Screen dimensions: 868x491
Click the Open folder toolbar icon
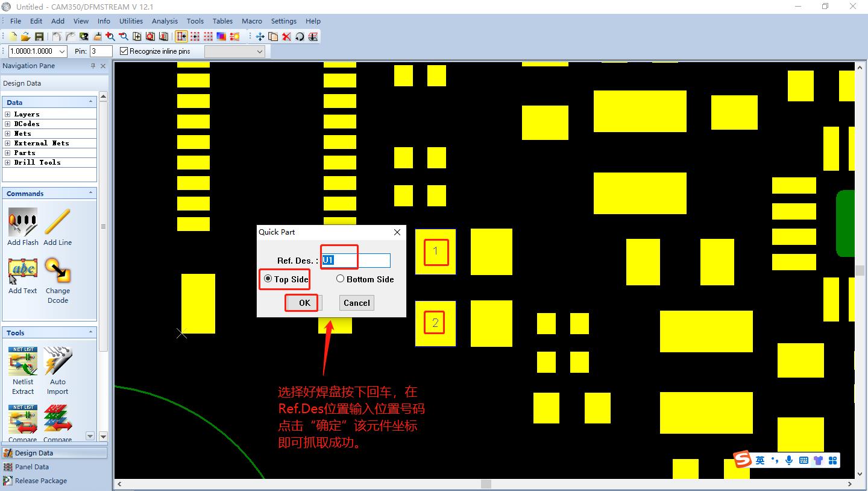coord(26,37)
